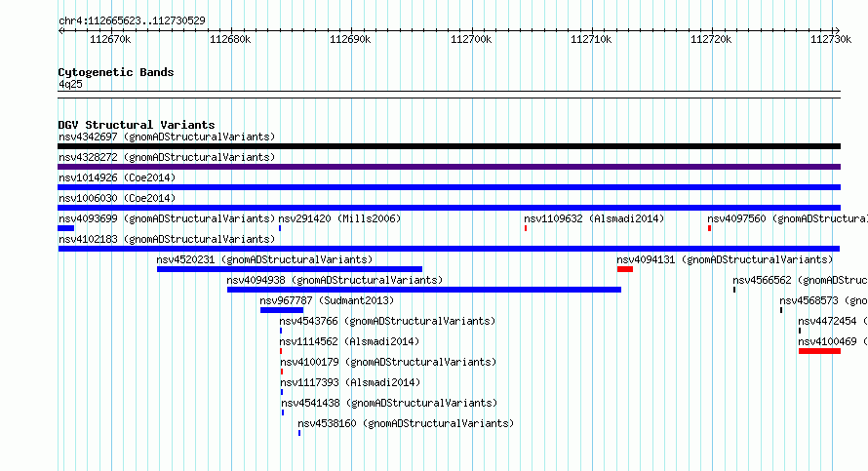Click the blue nsv4520231 variant bar

coord(290,269)
